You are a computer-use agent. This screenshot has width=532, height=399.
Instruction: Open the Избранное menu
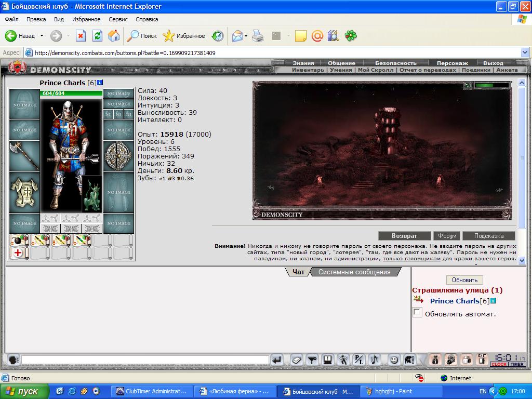[86, 19]
